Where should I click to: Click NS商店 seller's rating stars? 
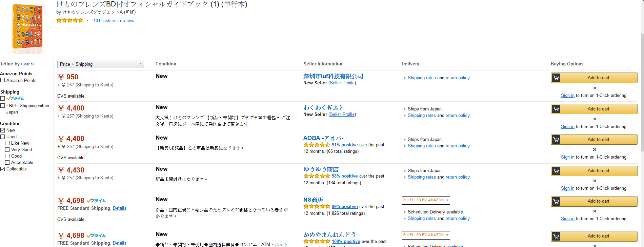pyautogui.click(x=317, y=206)
